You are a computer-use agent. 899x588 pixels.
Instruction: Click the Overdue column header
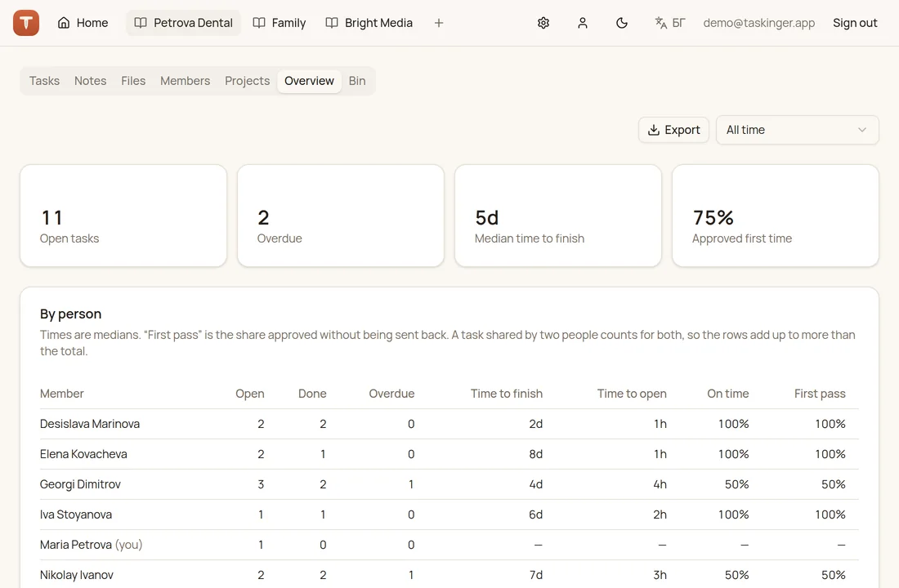391,394
